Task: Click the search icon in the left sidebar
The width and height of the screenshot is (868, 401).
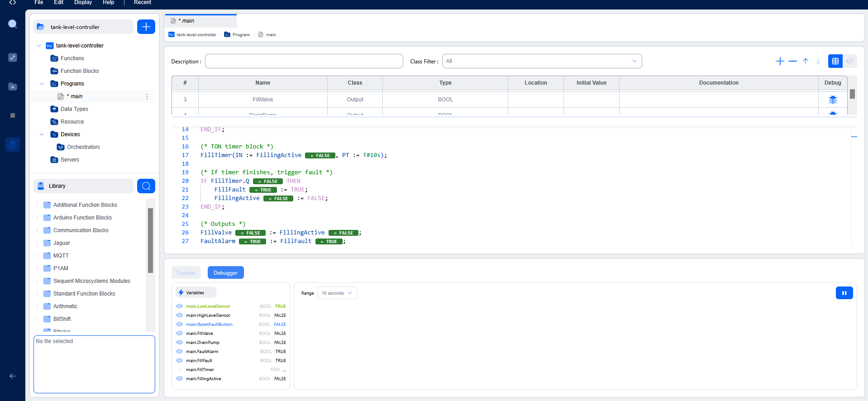Action: coord(13,24)
